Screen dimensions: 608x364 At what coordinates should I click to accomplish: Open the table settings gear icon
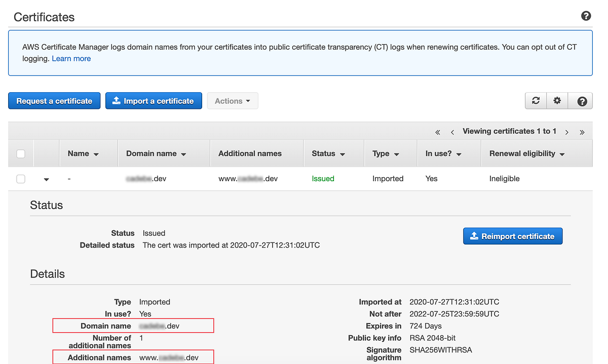pos(557,100)
